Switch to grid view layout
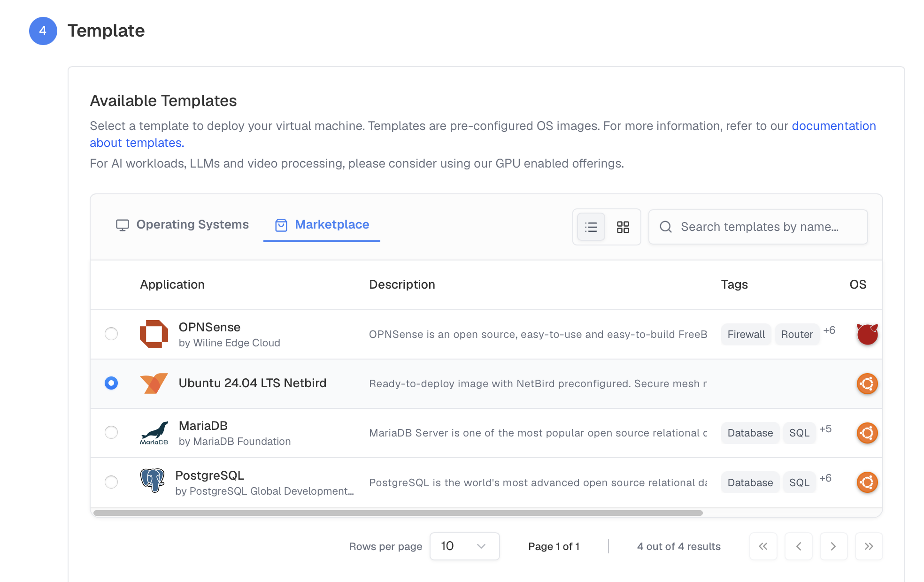The image size is (924, 582). tap(623, 227)
